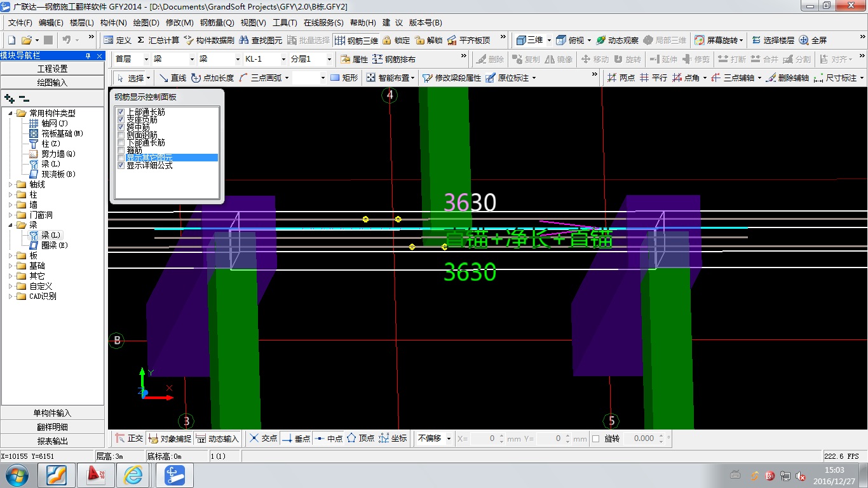Check 下部通长筋 checkbox
The width and height of the screenshot is (868, 488).
coord(121,142)
